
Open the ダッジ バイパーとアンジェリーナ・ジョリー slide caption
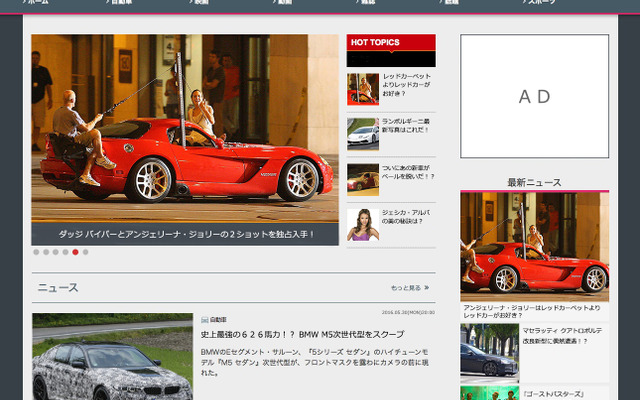pyautogui.click(x=185, y=234)
